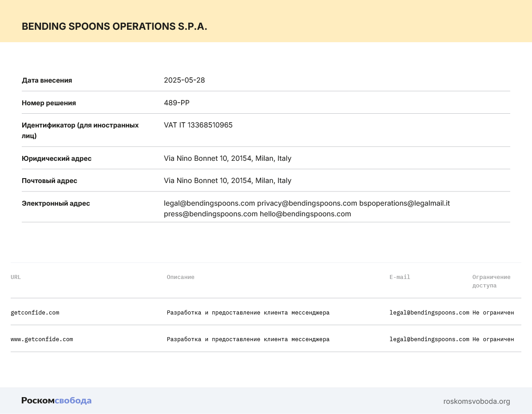Click the E-mail column header
This screenshot has width=532, height=414.
(400, 277)
